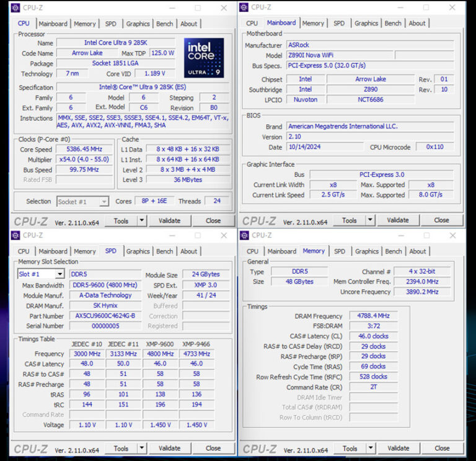Open the Memory tab in the CPU window
This screenshot has height=461, width=476.
(x=85, y=24)
